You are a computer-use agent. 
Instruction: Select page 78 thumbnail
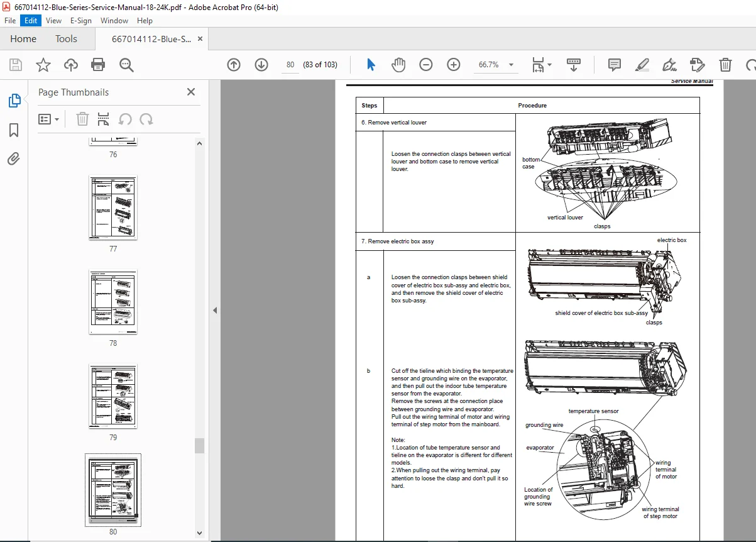pyautogui.click(x=113, y=302)
